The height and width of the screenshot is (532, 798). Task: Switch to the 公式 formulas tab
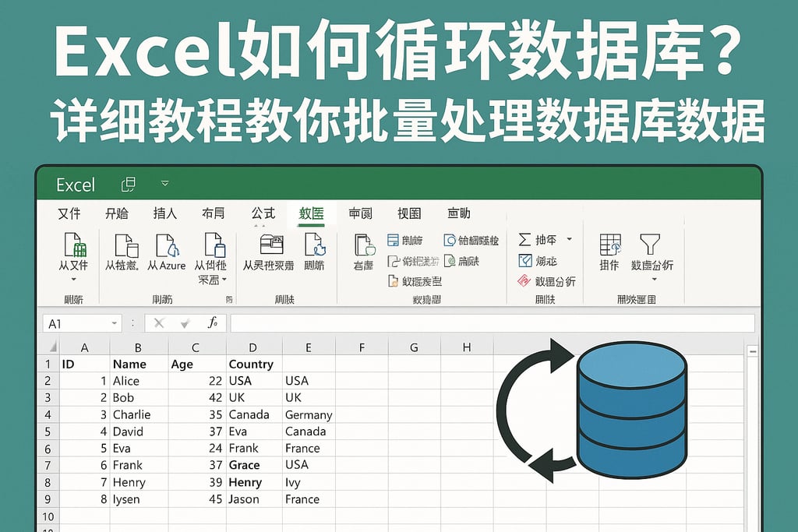(x=263, y=213)
